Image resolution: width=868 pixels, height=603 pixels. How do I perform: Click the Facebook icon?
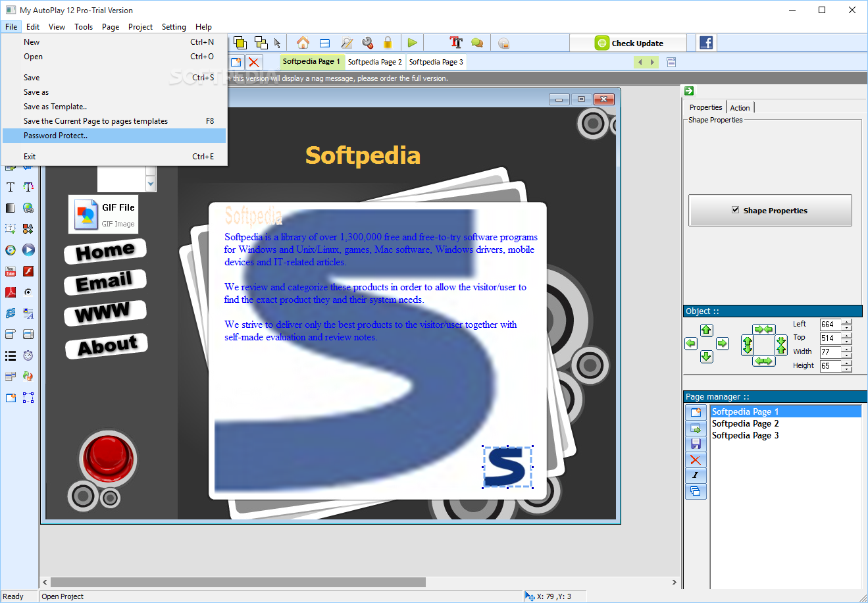[706, 43]
